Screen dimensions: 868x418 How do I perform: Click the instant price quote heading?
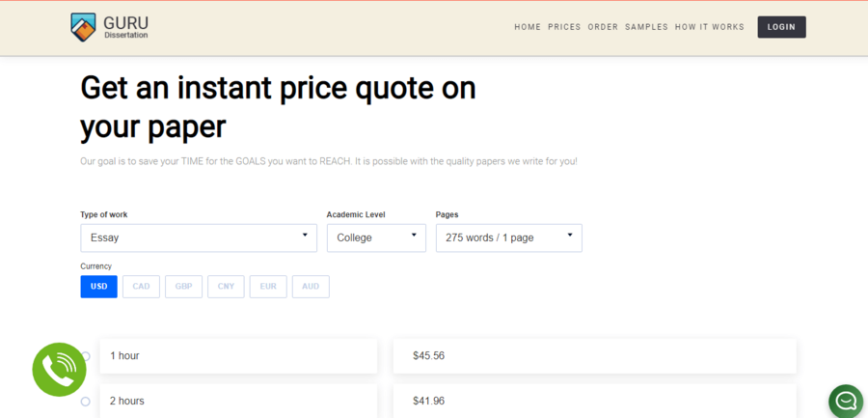pyautogui.click(x=278, y=107)
